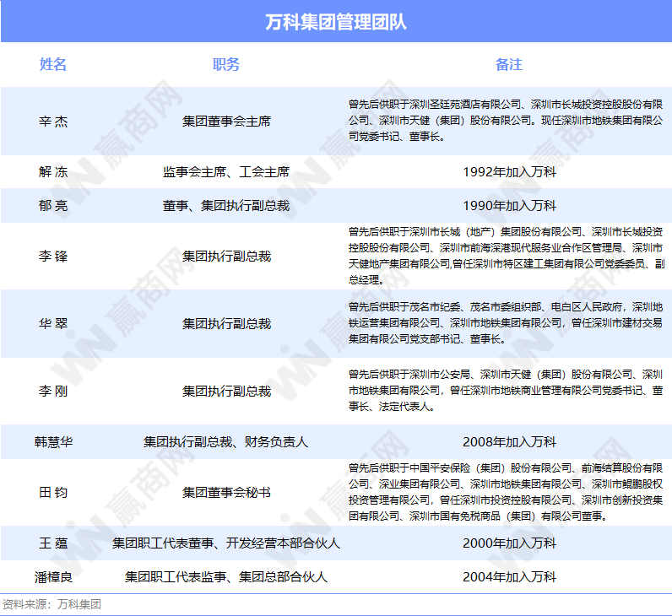The width and height of the screenshot is (672, 616).
Task: Select the name 韩慧华
Action: tap(53, 441)
